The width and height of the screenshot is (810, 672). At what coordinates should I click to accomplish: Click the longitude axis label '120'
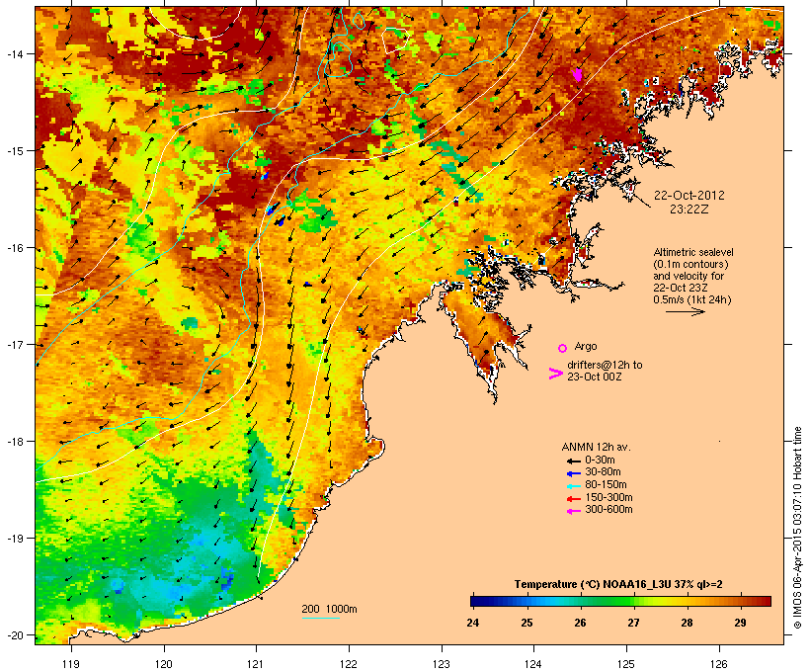[164, 664]
